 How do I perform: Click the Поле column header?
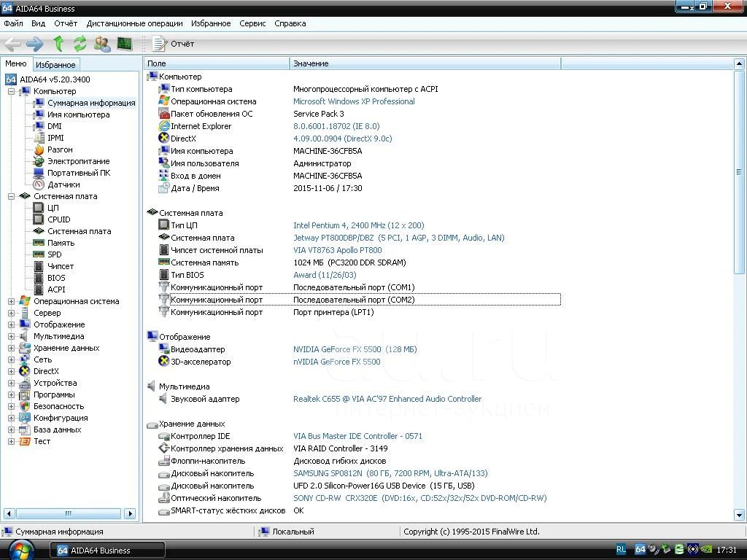tap(216, 64)
